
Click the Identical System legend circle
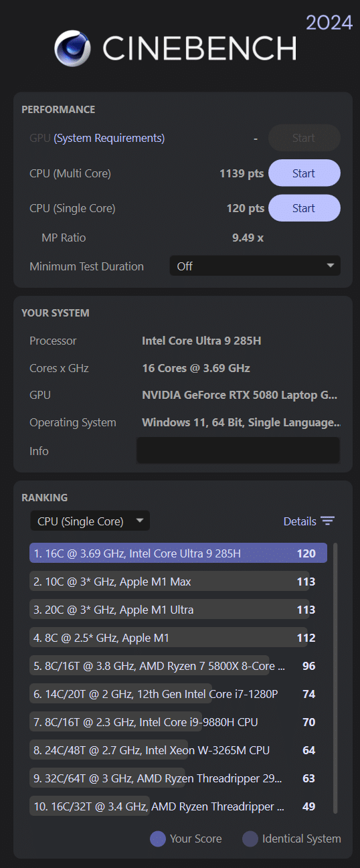(x=250, y=839)
